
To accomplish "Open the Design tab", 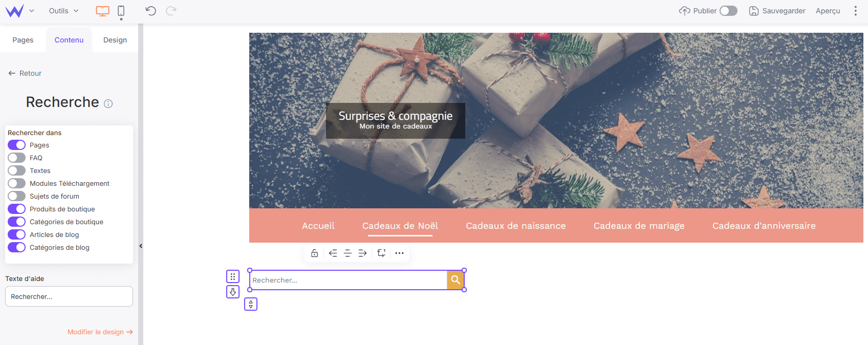I will click(115, 40).
